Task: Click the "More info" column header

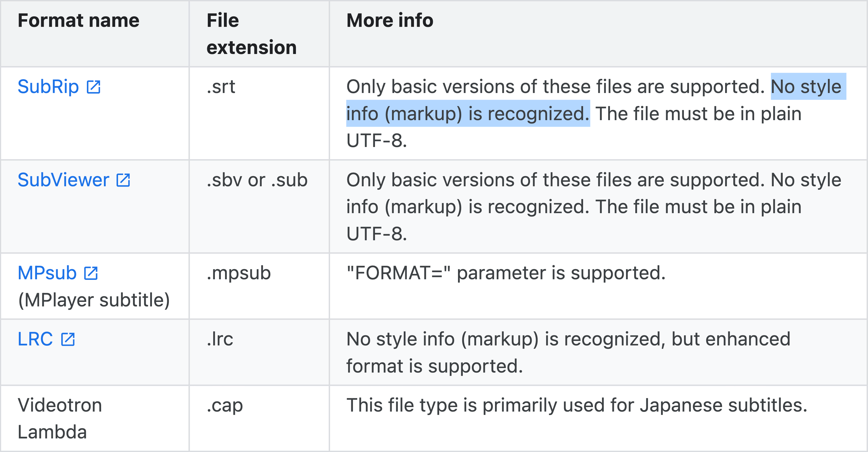Action: [x=389, y=21]
